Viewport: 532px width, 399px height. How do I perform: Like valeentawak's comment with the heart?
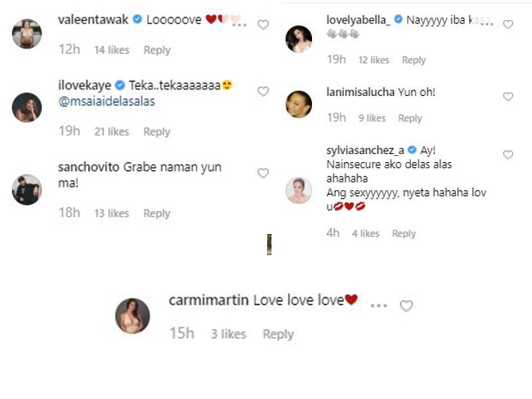[x=263, y=24]
